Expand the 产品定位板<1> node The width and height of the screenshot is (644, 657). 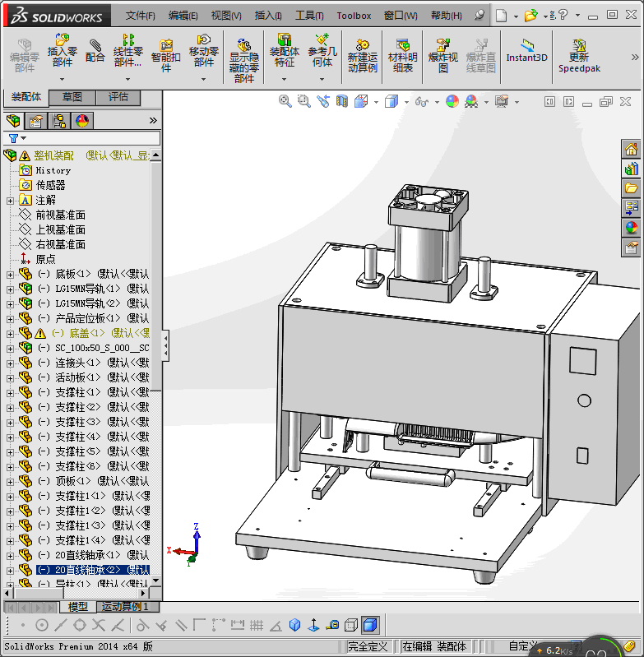[x=10, y=319]
